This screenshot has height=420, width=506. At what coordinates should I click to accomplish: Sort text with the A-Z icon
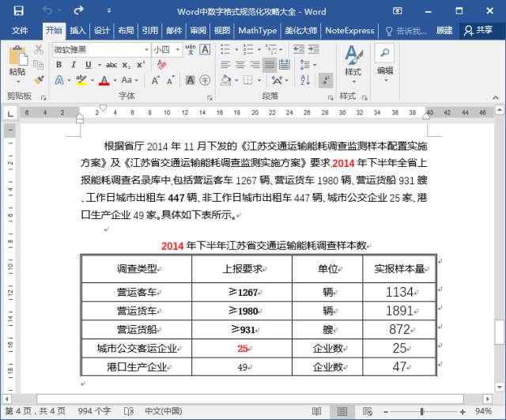pos(305,80)
